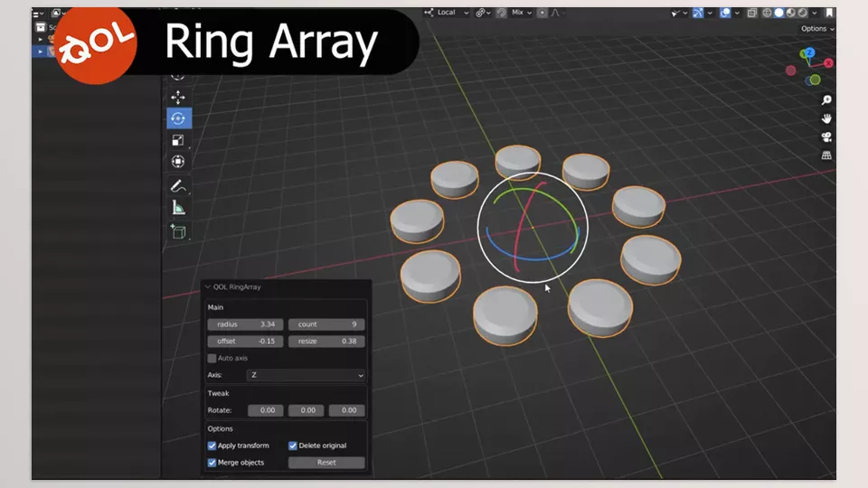
Task: Click the Scene Collection box icon
Action: [x=41, y=27]
